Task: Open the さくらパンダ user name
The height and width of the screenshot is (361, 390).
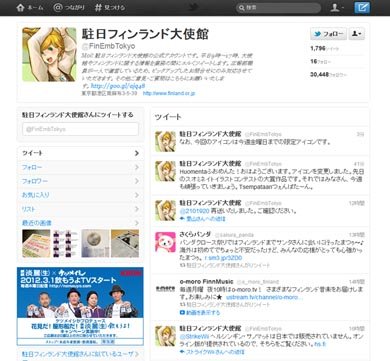Action: 195,234
